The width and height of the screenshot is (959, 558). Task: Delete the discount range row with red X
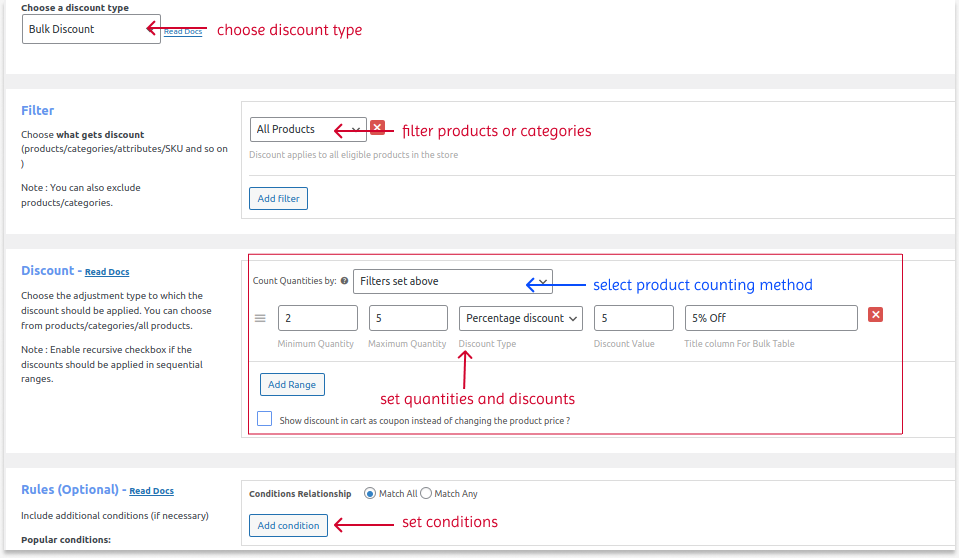click(875, 314)
